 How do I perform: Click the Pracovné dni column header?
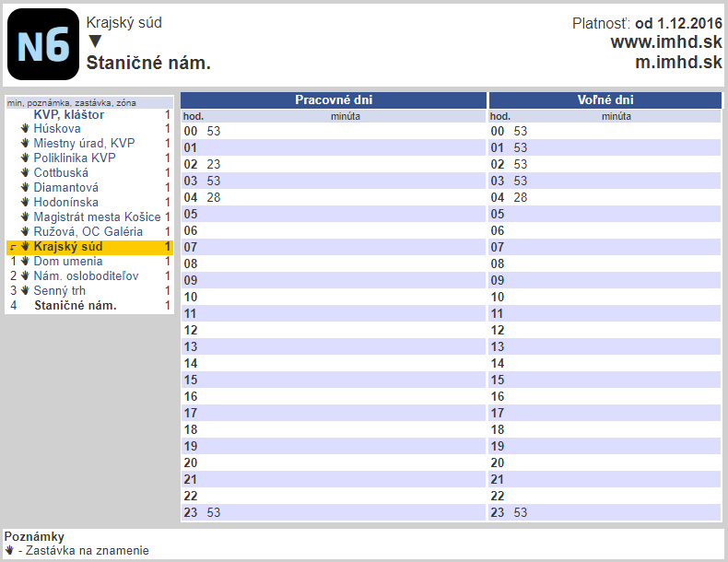click(x=333, y=100)
